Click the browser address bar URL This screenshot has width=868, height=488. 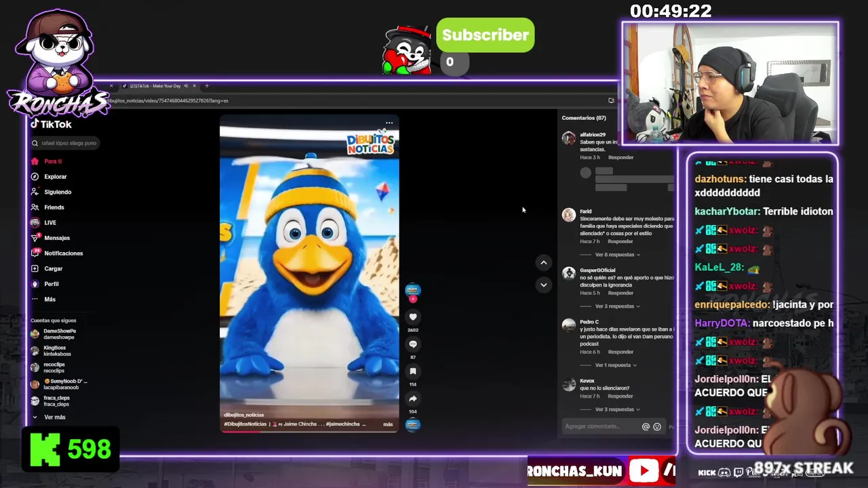[x=168, y=100]
